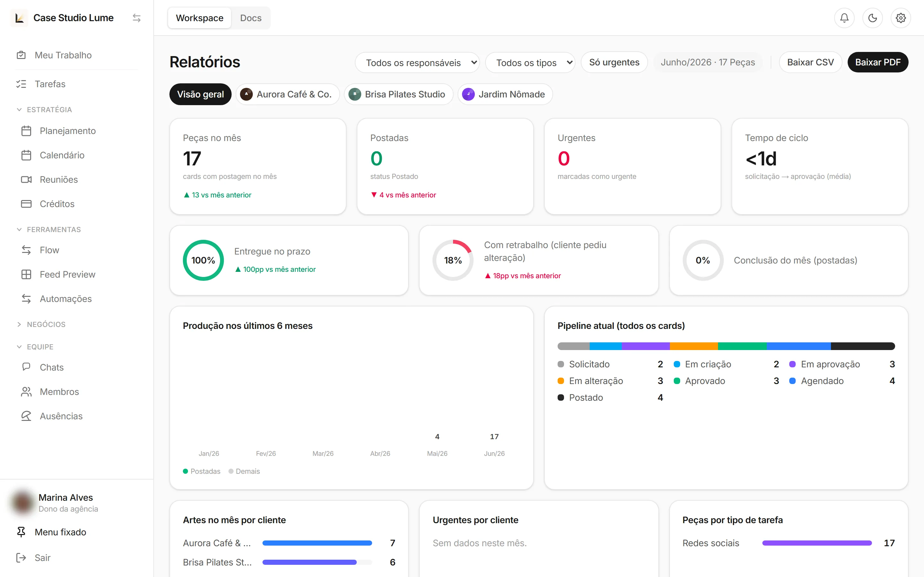Toggle dark mode moon icon

click(x=872, y=18)
